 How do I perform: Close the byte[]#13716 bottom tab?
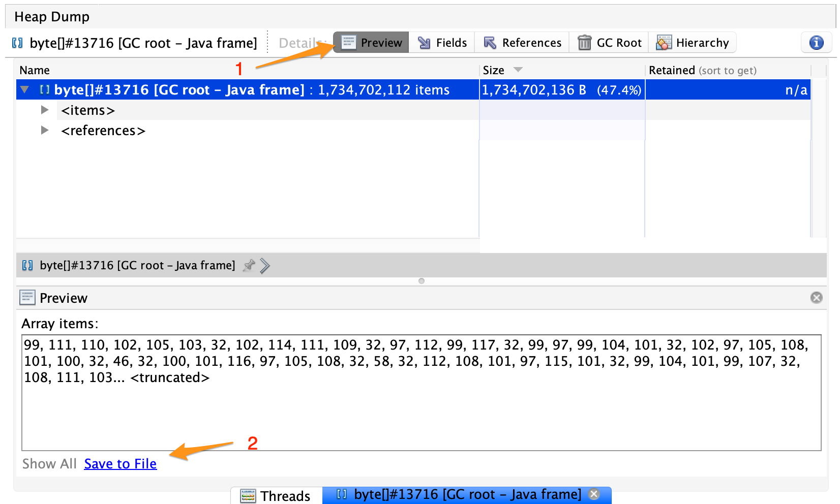594,494
